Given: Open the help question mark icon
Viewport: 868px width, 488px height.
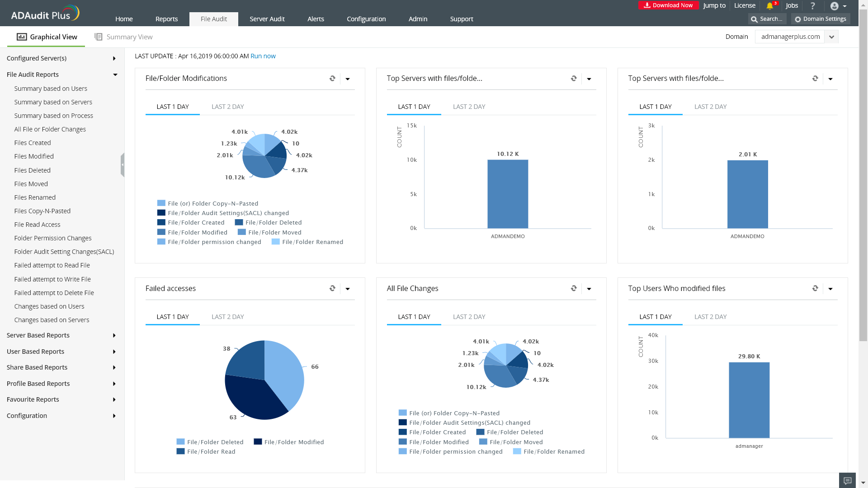Looking at the screenshot, I should [x=812, y=5].
